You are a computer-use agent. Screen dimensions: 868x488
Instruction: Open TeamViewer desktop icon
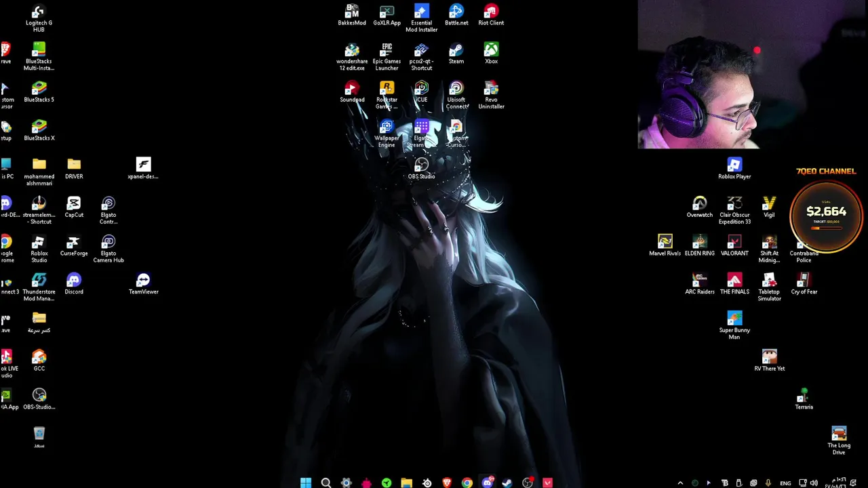click(x=143, y=285)
